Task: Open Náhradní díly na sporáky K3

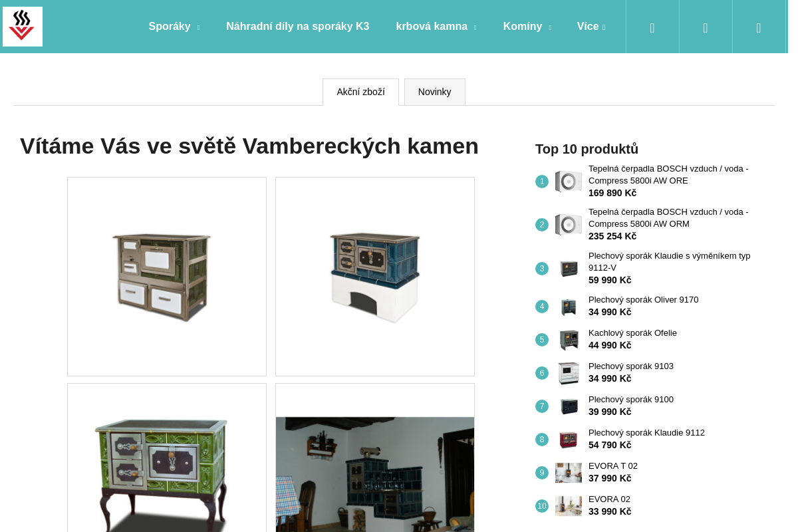Action: coord(297,27)
